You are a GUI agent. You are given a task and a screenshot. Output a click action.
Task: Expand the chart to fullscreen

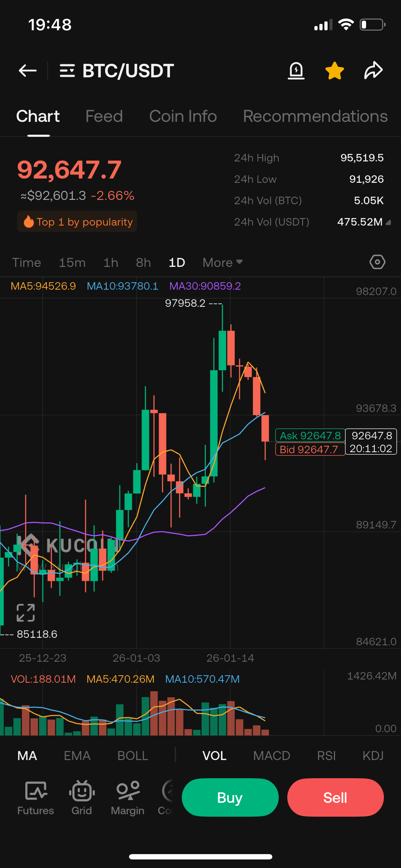pyautogui.click(x=26, y=613)
